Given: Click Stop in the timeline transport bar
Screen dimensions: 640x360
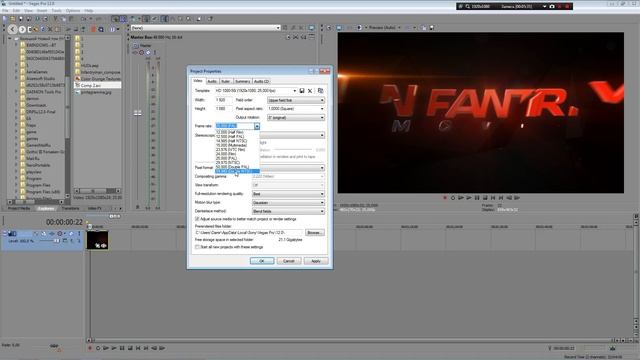Looking at the screenshot, I should [x=130, y=348].
